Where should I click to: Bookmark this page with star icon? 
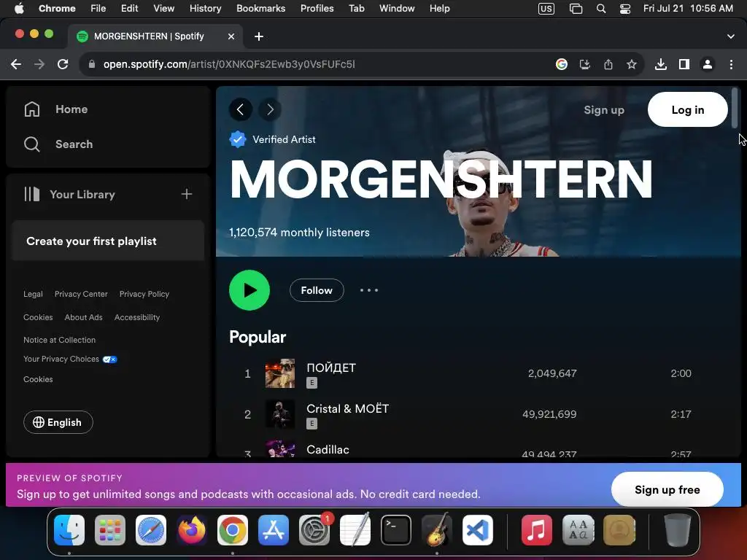(x=632, y=64)
